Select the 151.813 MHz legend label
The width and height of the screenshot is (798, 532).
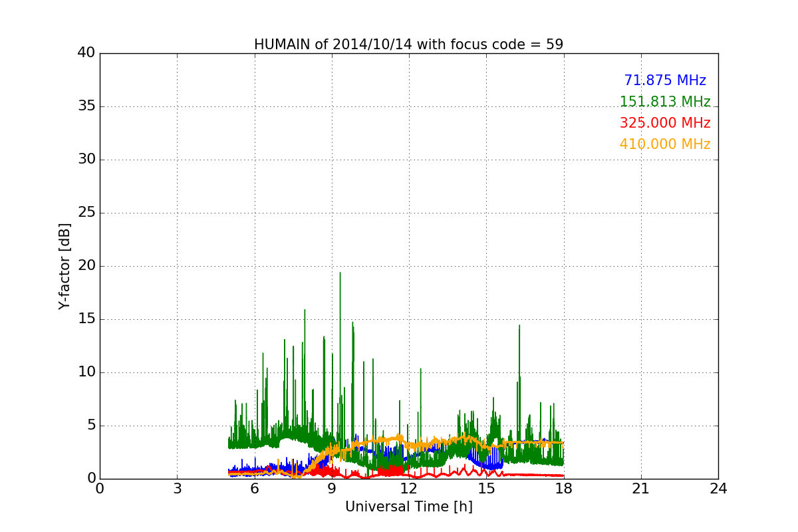(665, 102)
